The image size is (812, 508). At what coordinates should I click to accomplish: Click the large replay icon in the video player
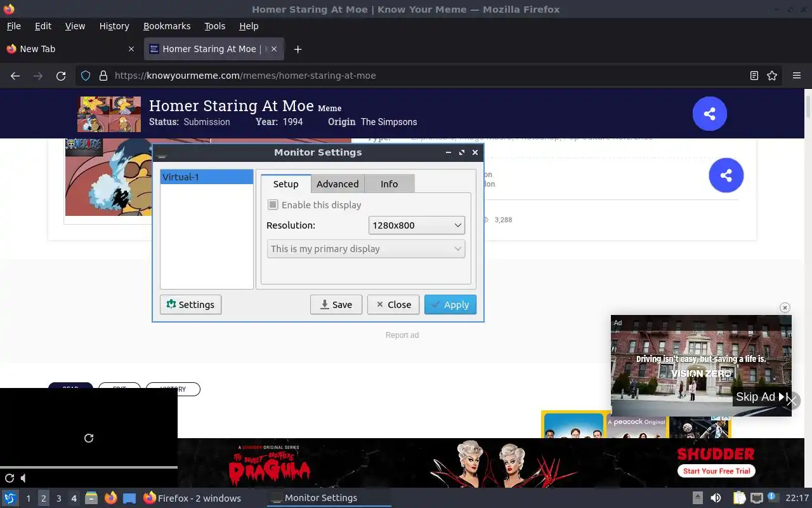coord(89,438)
